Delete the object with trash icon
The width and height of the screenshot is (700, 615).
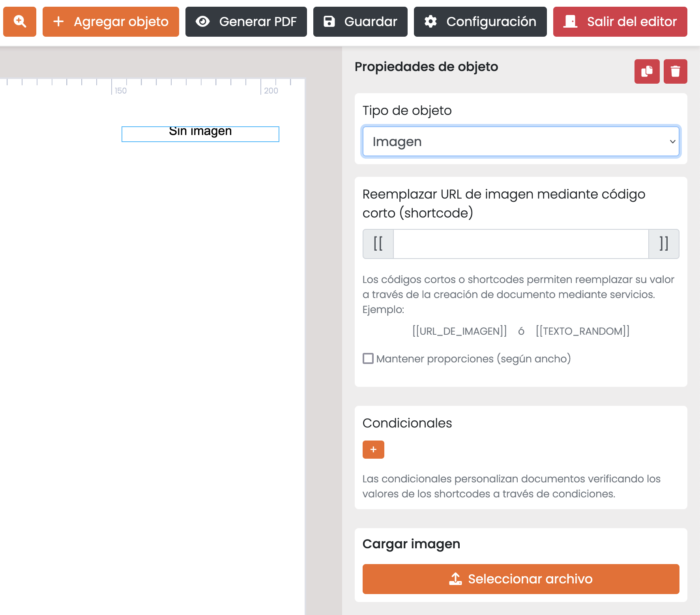676,71
